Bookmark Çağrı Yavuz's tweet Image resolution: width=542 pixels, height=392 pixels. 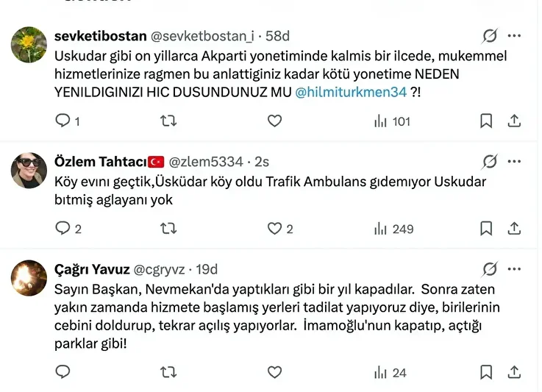pyautogui.click(x=486, y=373)
